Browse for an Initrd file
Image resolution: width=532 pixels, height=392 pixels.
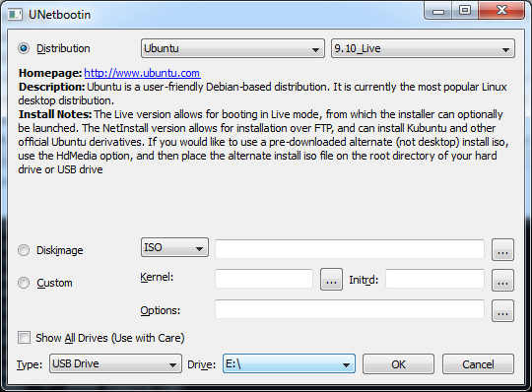point(502,281)
